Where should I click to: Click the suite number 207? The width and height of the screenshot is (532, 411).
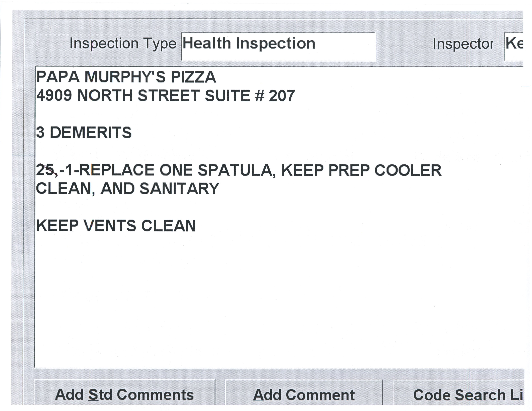282,96
